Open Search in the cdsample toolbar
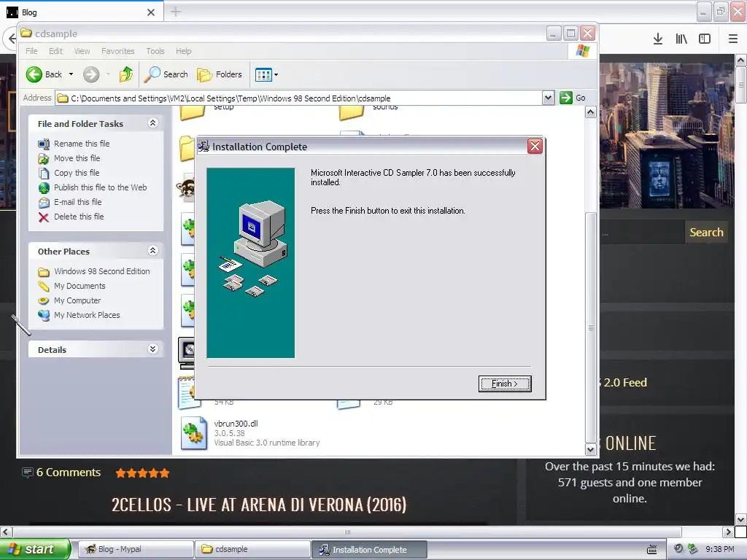Viewport: 747px width, 560px height. coord(166,74)
